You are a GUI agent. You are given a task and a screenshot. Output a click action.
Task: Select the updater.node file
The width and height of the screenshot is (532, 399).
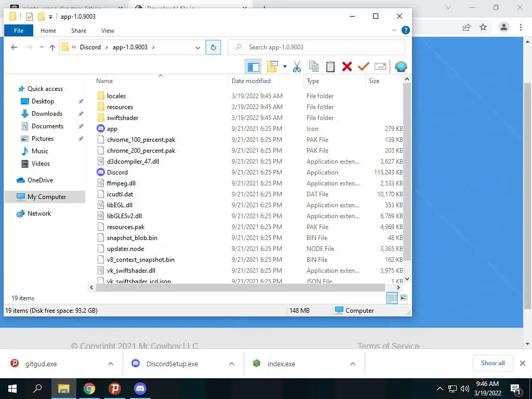pyautogui.click(x=125, y=249)
